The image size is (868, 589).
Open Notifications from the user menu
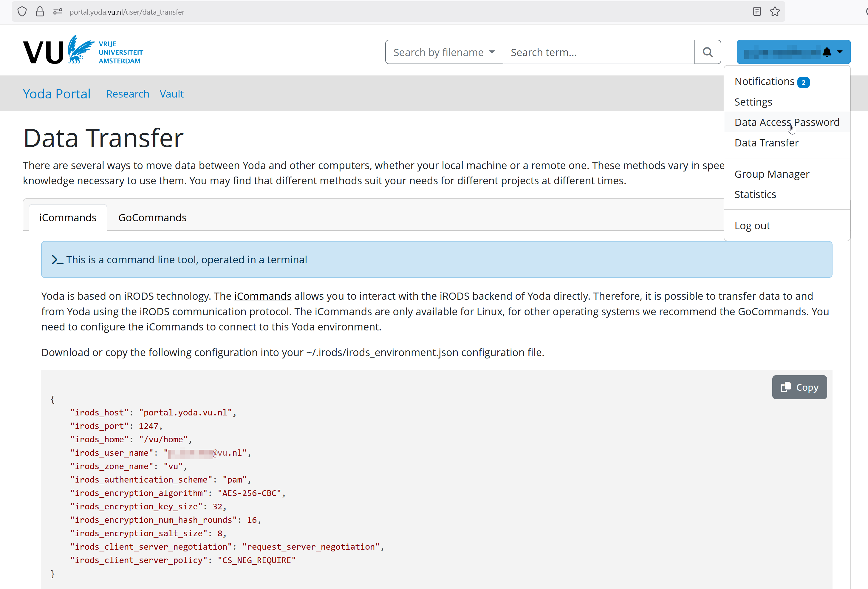tap(764, 81)
